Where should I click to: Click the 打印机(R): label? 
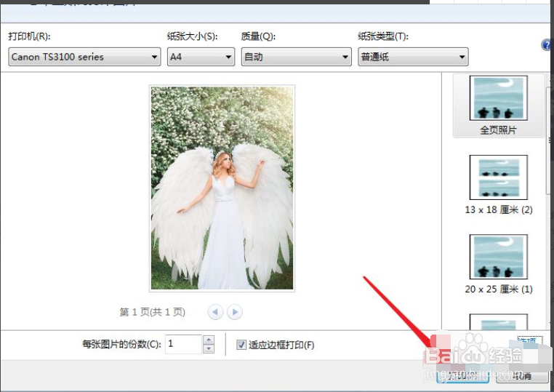(30, 36)
